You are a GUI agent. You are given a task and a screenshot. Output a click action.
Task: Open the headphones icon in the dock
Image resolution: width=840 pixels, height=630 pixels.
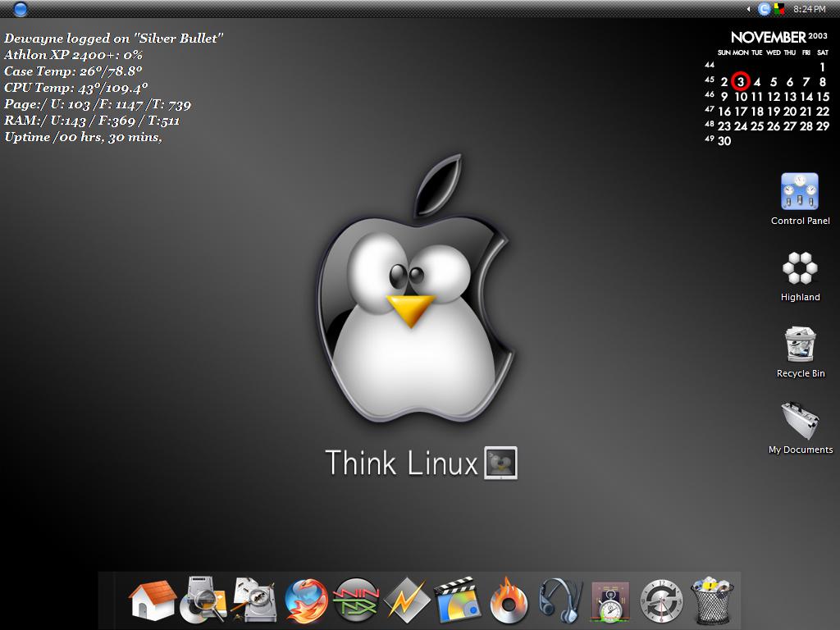(x=559, y=601)
